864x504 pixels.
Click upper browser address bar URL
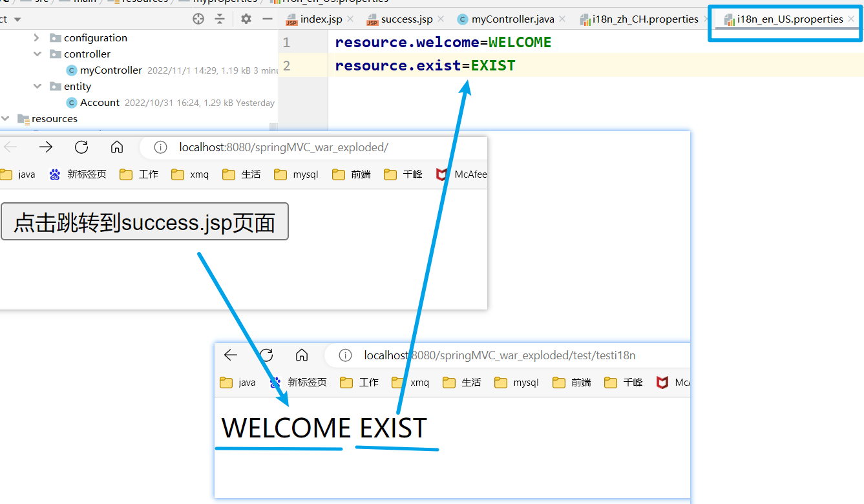[x=284, y=147]
